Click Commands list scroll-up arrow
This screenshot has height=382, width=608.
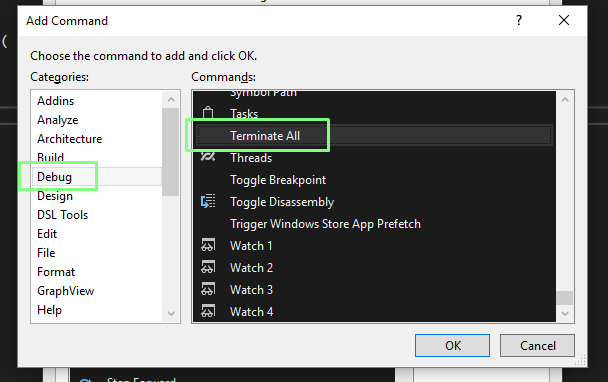(565, 100)
